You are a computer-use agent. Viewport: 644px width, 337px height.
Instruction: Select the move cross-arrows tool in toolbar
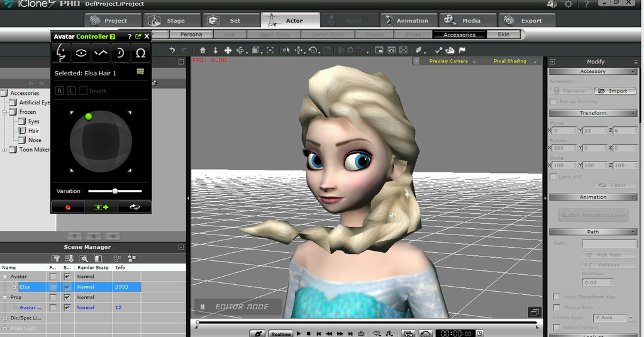[228, 50]
